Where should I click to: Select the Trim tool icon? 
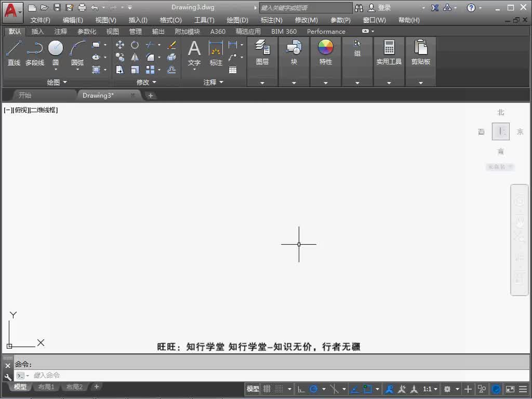[x=150, y=45]
